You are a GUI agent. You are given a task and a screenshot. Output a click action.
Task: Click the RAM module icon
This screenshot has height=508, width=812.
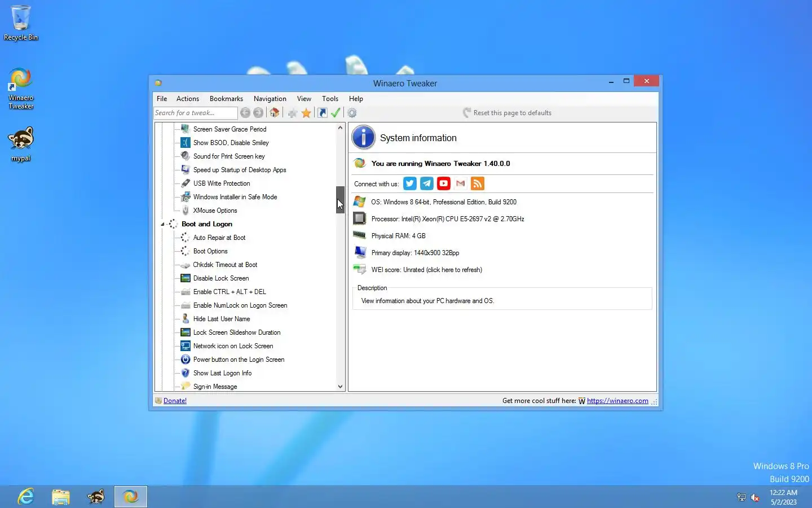pos(360,235)
